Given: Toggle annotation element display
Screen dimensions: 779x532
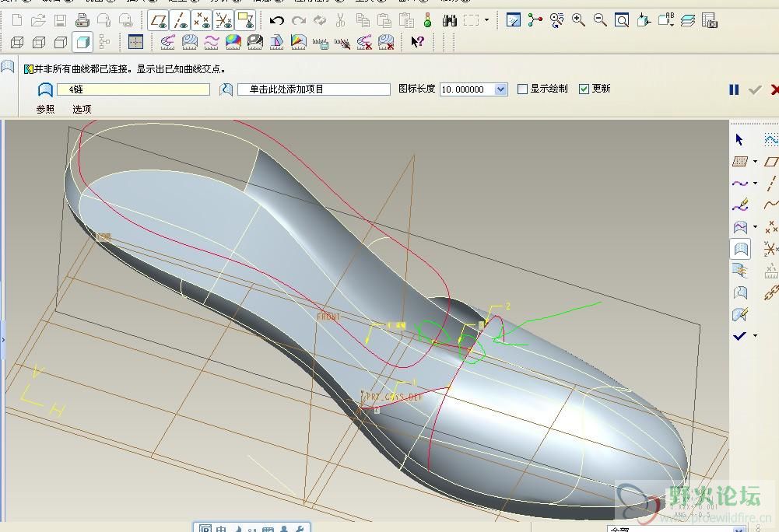Looking at the screenshot, I should (245, 20).
